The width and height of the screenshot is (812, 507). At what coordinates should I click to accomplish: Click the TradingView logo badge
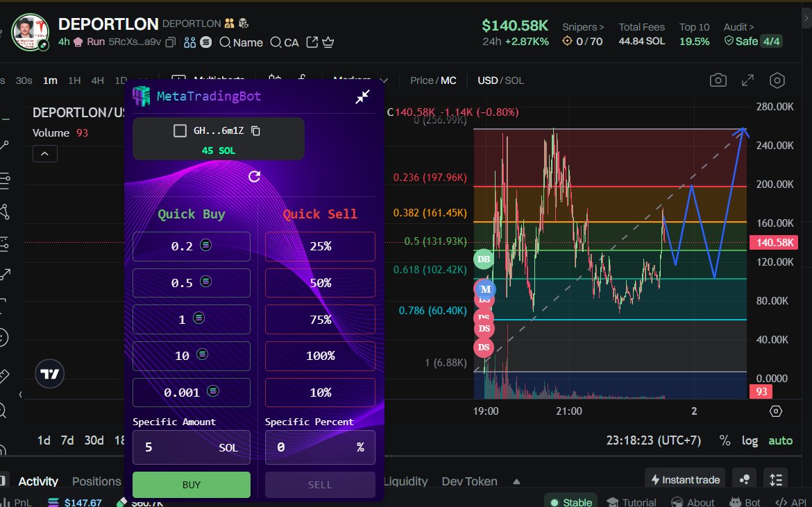50,374
